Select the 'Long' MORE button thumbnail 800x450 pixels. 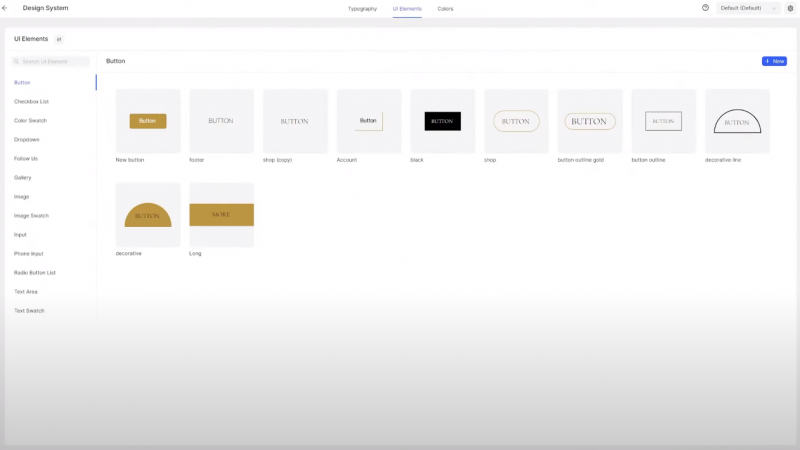(221, 215)
